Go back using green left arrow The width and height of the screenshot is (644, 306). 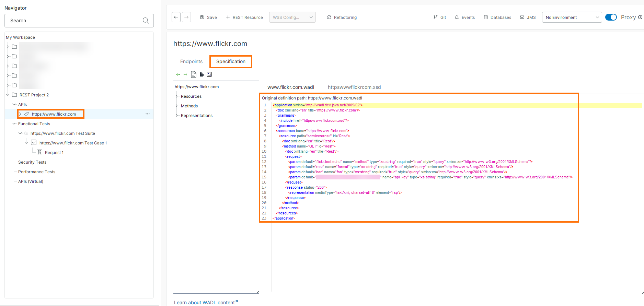178,74
